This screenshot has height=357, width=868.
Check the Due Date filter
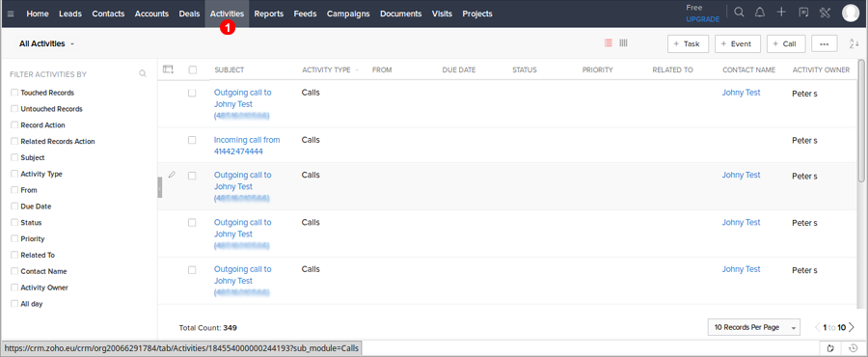14,206
